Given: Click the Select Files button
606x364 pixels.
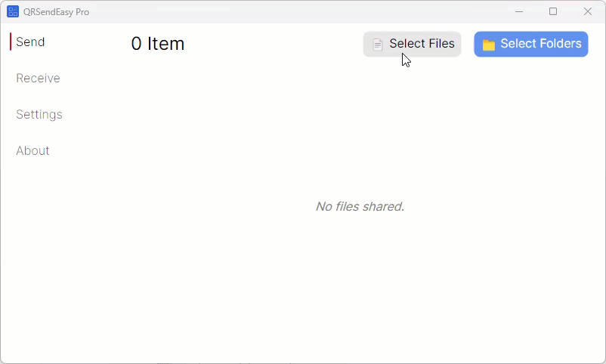Looking at the screenshot, I should [x=412, y=44].
